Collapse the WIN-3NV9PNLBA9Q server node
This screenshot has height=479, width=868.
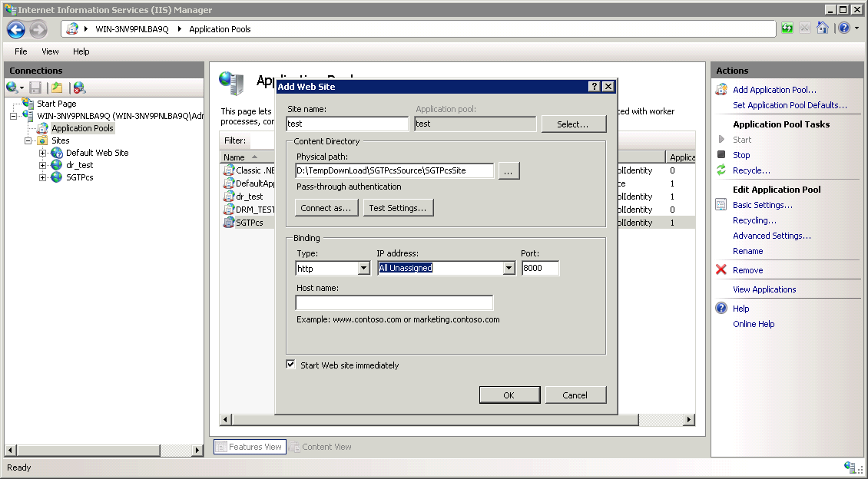click(13, 116)
